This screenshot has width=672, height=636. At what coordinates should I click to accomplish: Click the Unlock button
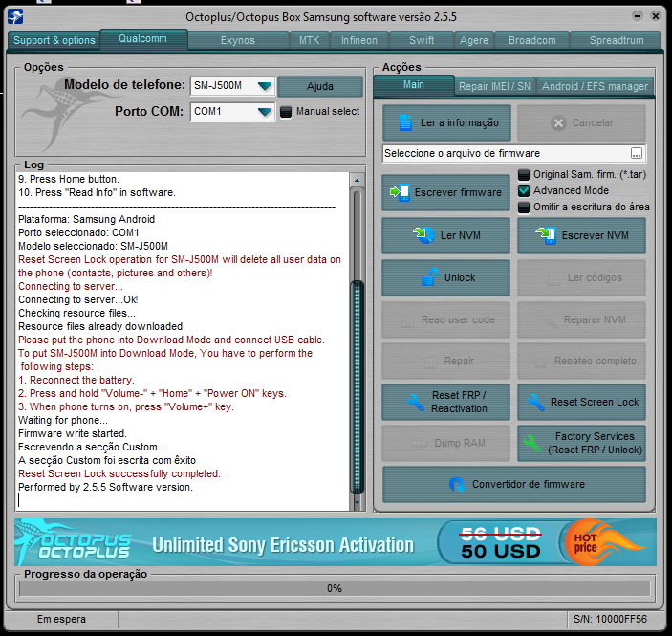445,277
